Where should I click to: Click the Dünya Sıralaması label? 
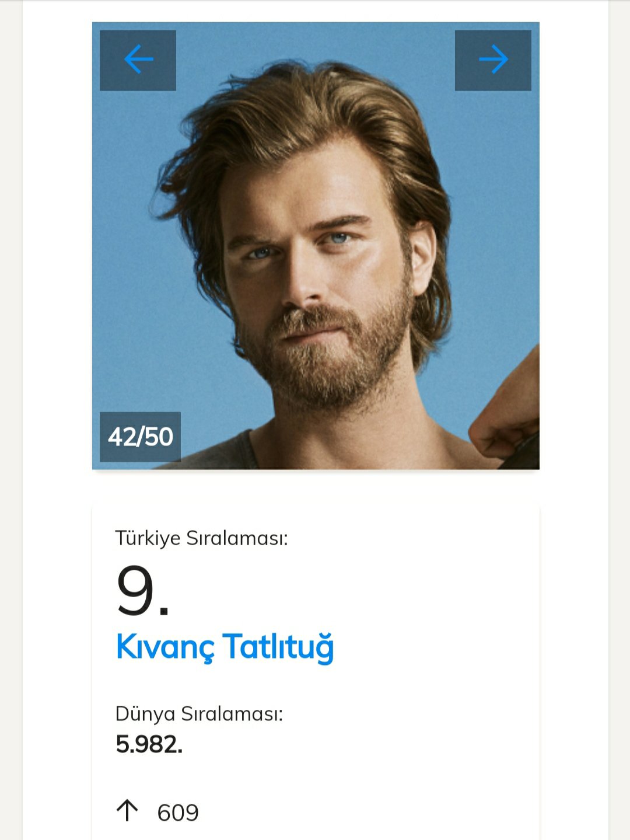199,713
